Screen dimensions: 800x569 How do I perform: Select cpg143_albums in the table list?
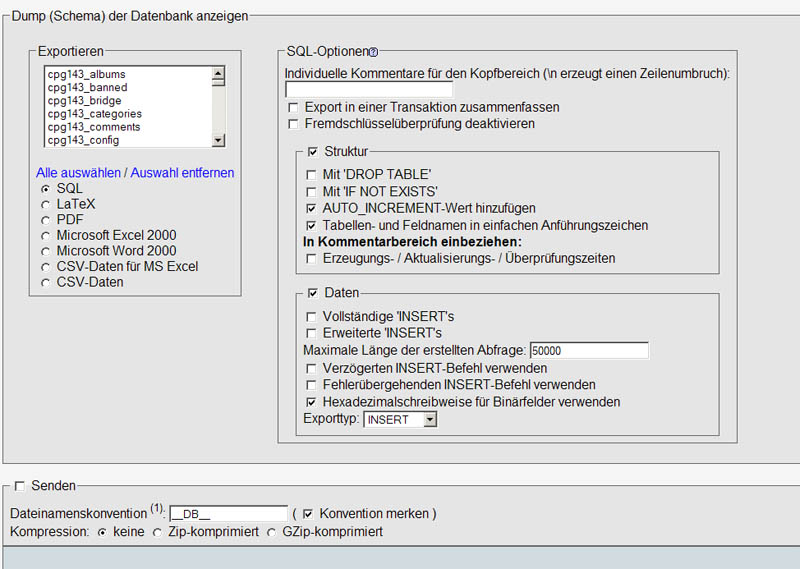point(86,74)
